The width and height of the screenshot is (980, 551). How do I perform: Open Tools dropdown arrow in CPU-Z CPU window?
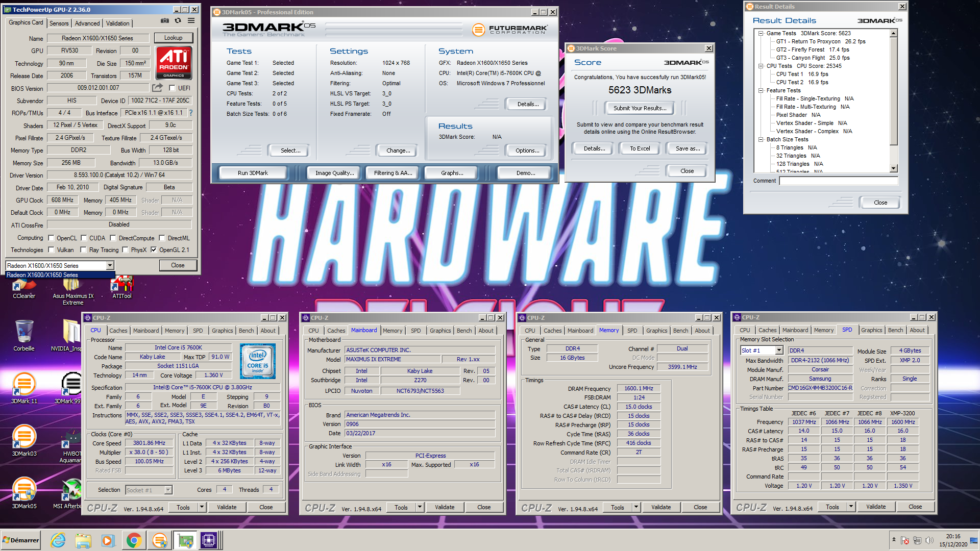pos(202,507)
